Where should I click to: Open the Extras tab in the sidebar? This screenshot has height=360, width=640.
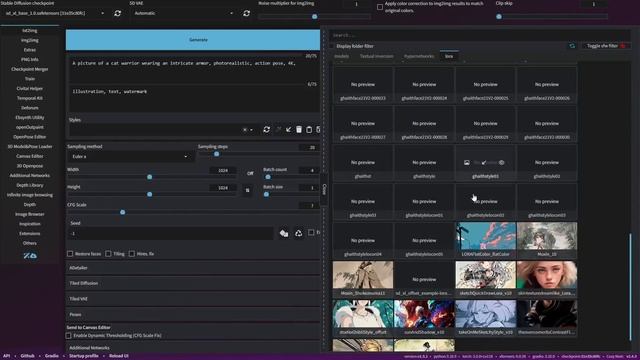pyautogui.click(x=30, y=50)
